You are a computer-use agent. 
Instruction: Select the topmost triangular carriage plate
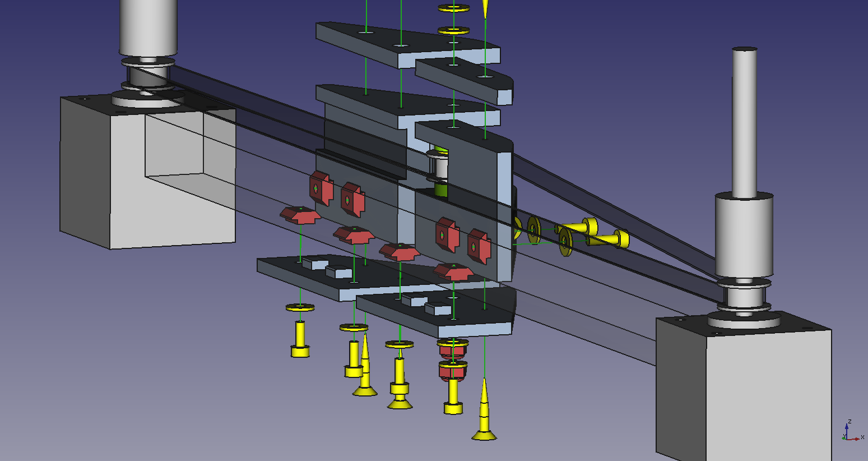point(408,45)
